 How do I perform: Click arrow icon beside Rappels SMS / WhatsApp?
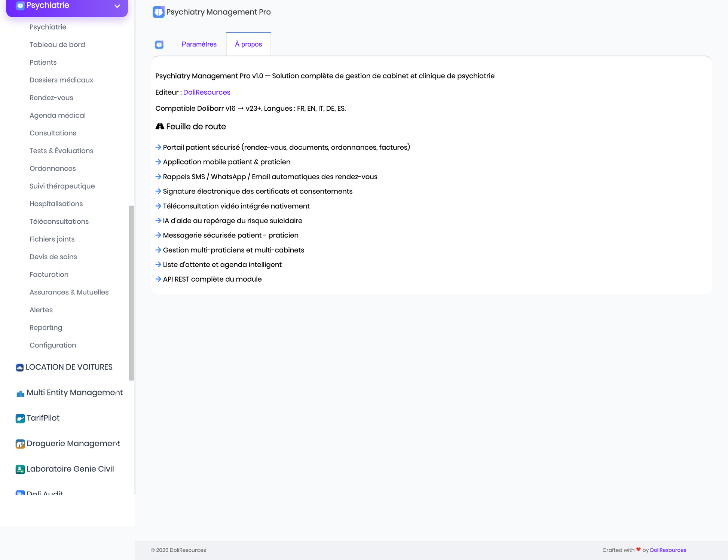coord(158,177)
